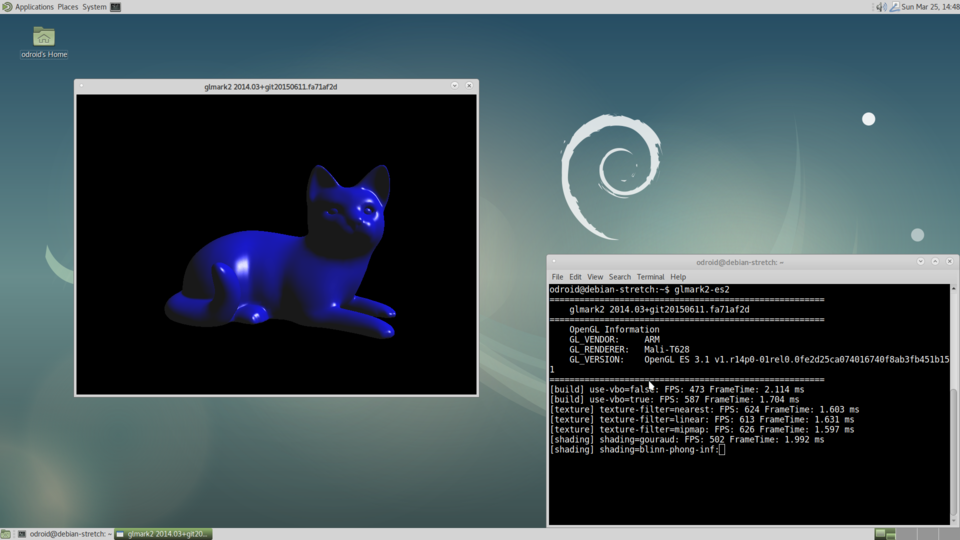Click the GL_VENDOR: ARM line

pyautogui.click(x=614, y=339)
